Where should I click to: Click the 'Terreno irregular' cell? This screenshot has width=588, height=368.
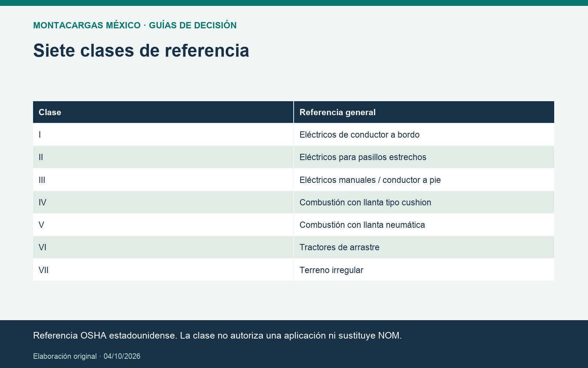coord(424,270)
